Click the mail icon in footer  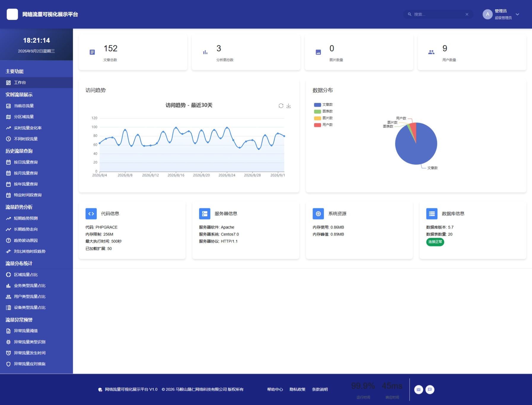[418, 390]
